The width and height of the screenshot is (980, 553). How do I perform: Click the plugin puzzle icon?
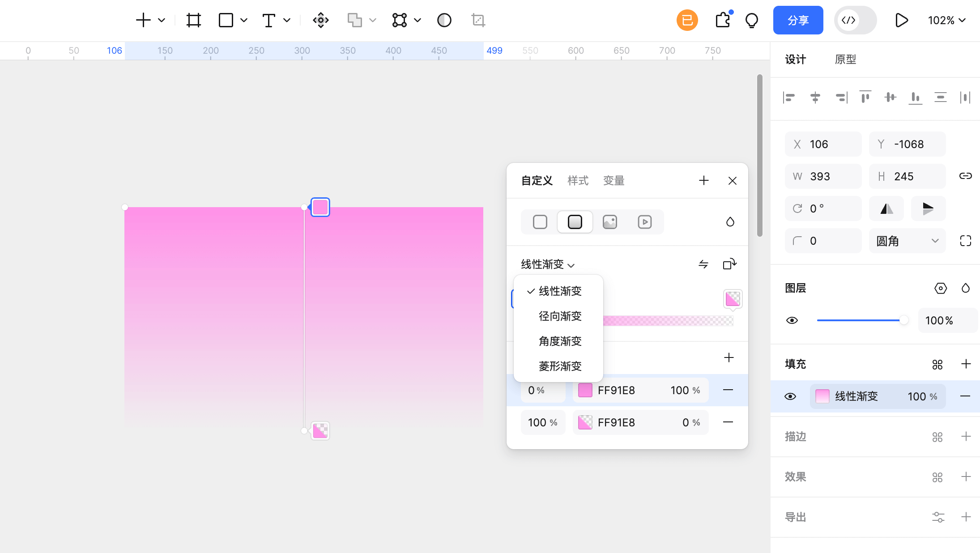pyautogui.click(x=723, y=20)
